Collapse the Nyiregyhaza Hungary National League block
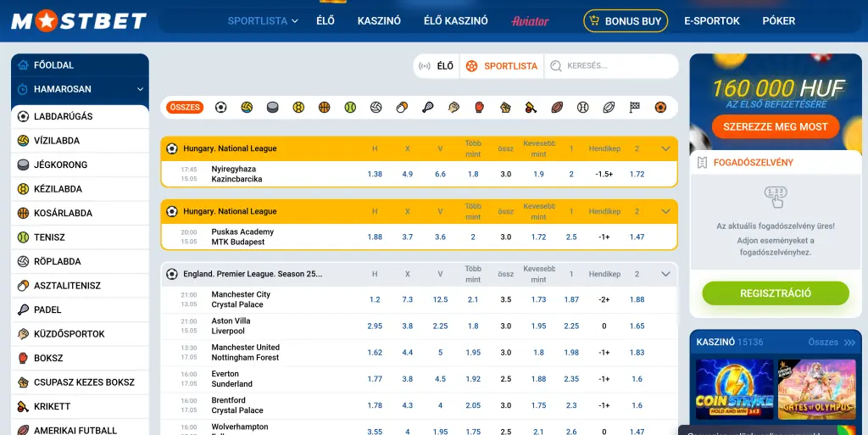 665,148
